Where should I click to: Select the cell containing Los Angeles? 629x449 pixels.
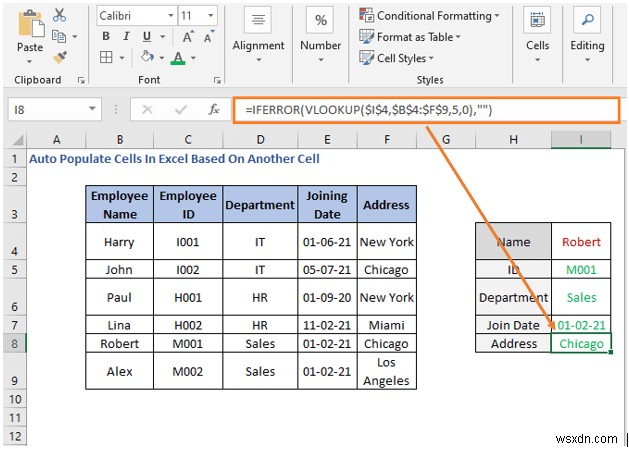coord(387,371)
